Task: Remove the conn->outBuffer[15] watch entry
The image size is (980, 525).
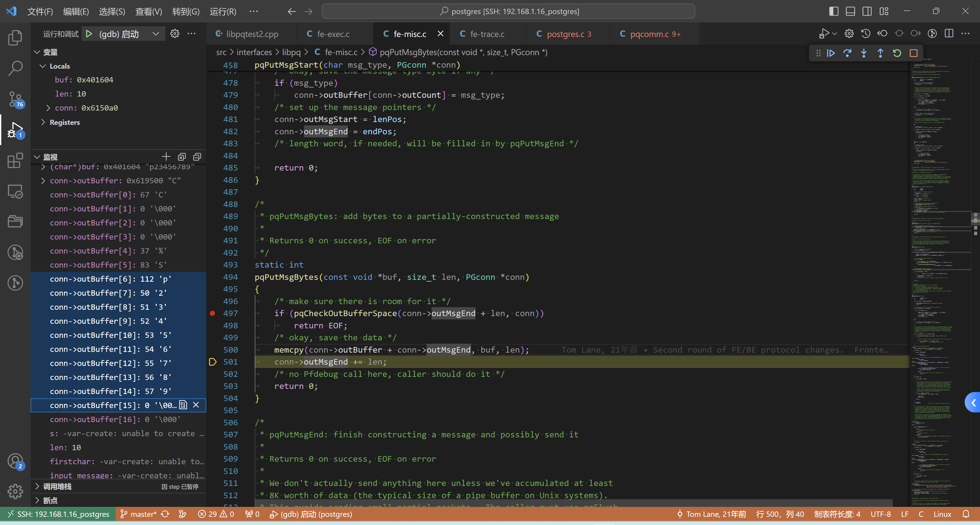Action: click(x=196, y=405)
